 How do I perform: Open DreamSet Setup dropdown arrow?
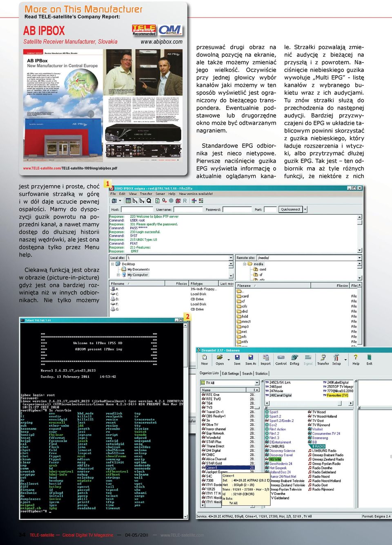345,359
